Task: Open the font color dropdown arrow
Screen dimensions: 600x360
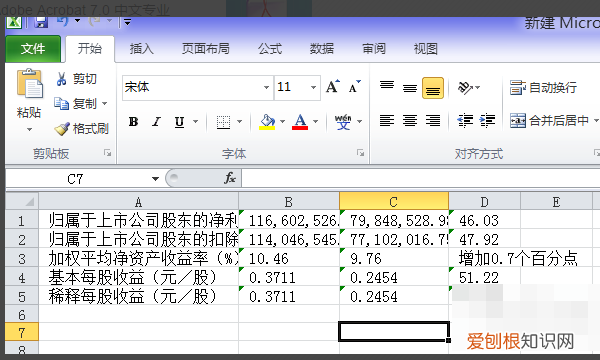Action: [x=316, y=122]
